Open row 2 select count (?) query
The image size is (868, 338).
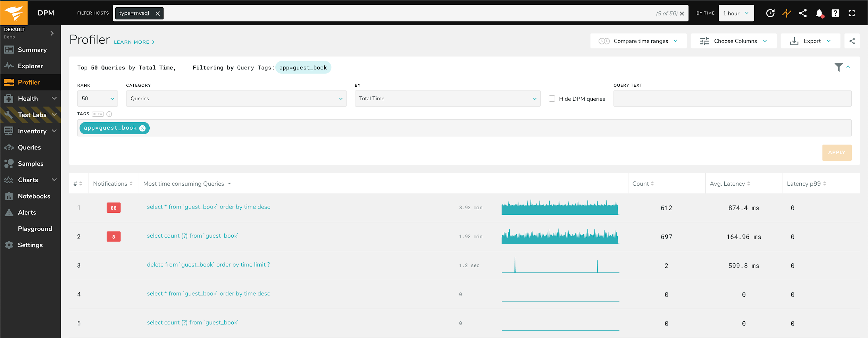click(193, 236)
